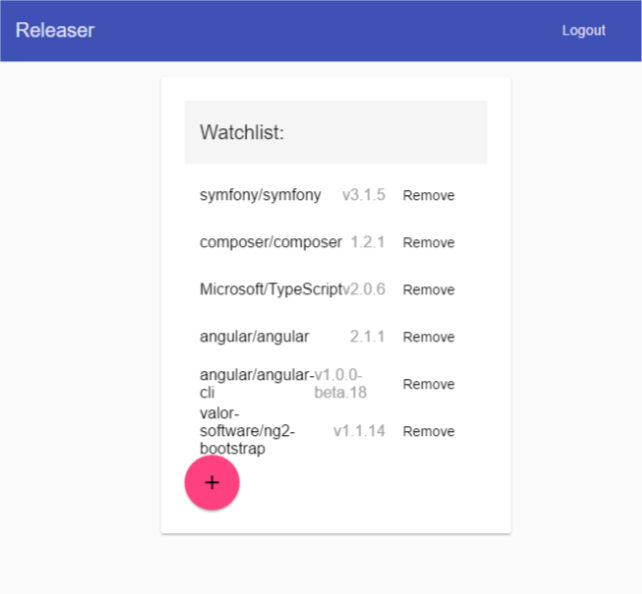Click the Watchlist: heading
This screenshot has height=594, width=642.
pos(242,132)
